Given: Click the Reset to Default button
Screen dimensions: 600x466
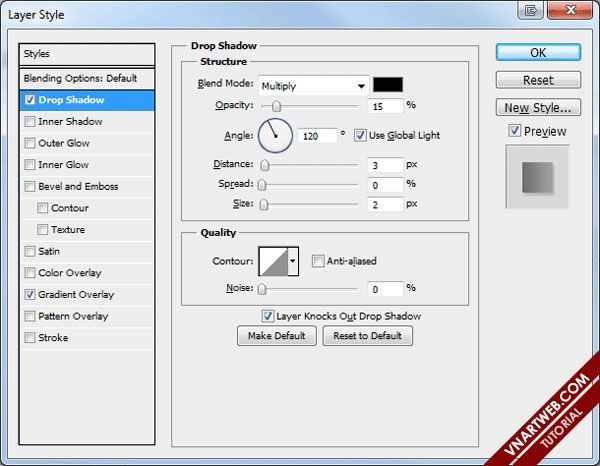Looking at the screenshot, I should point(367,336).
